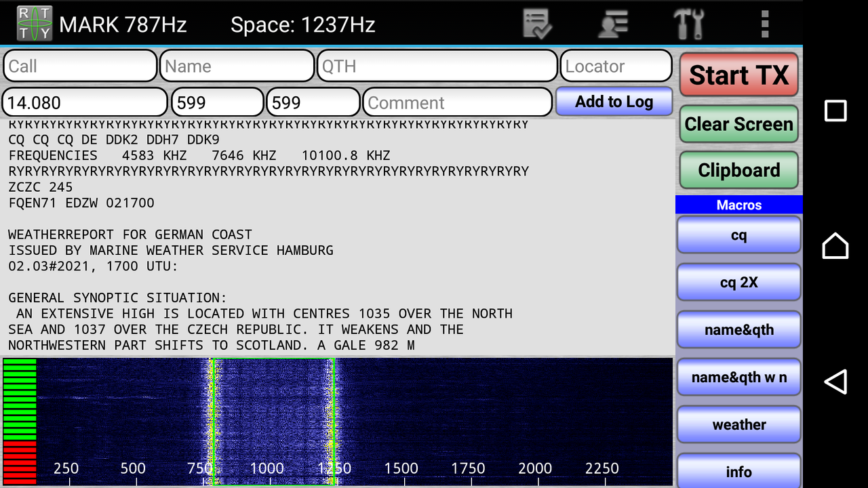Select the Macros header label
This screenshot has width=868, height=488.
[x=739, y=205]
